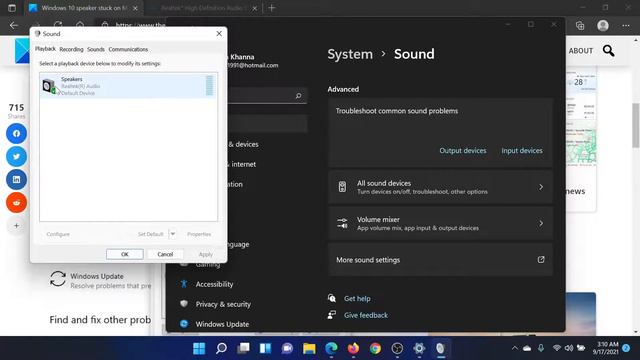
Task: Open Windows Start menu on taskbar
Action: click(x=199, y=348)
